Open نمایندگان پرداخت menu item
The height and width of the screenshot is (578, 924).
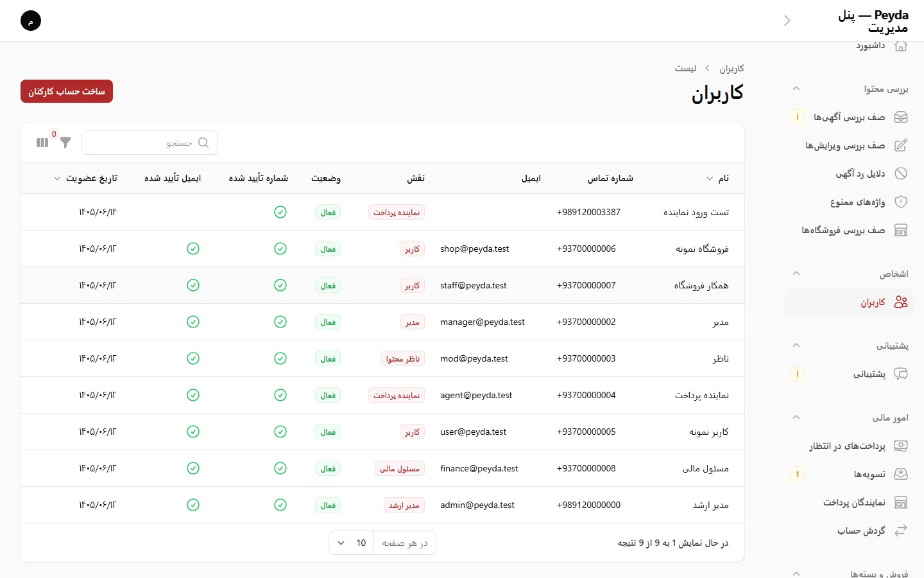849,502
